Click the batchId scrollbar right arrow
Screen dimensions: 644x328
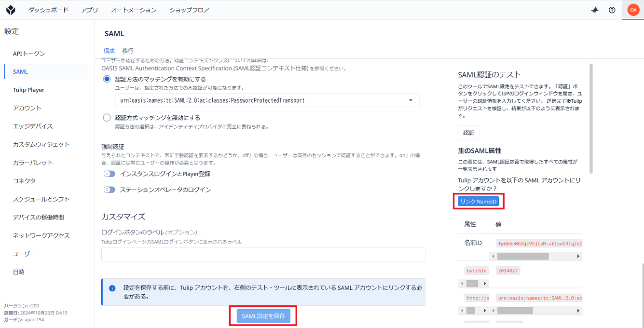tap(485, 284)
